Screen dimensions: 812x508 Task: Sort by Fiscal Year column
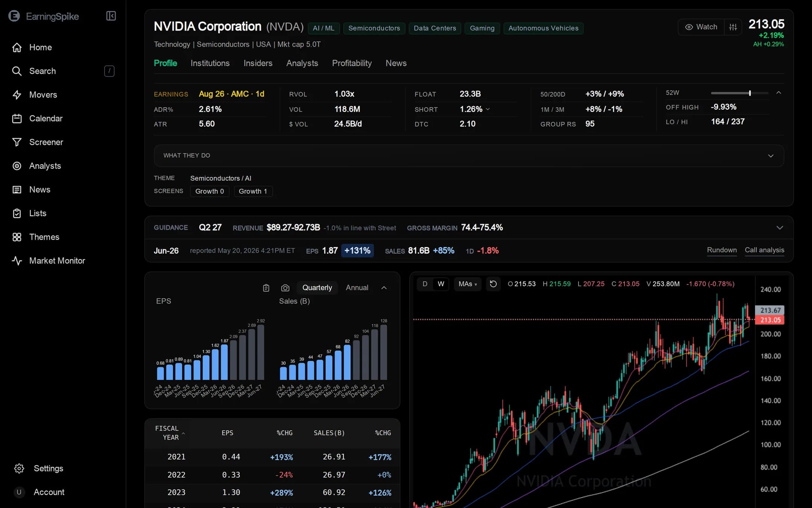tap(170, 433)
